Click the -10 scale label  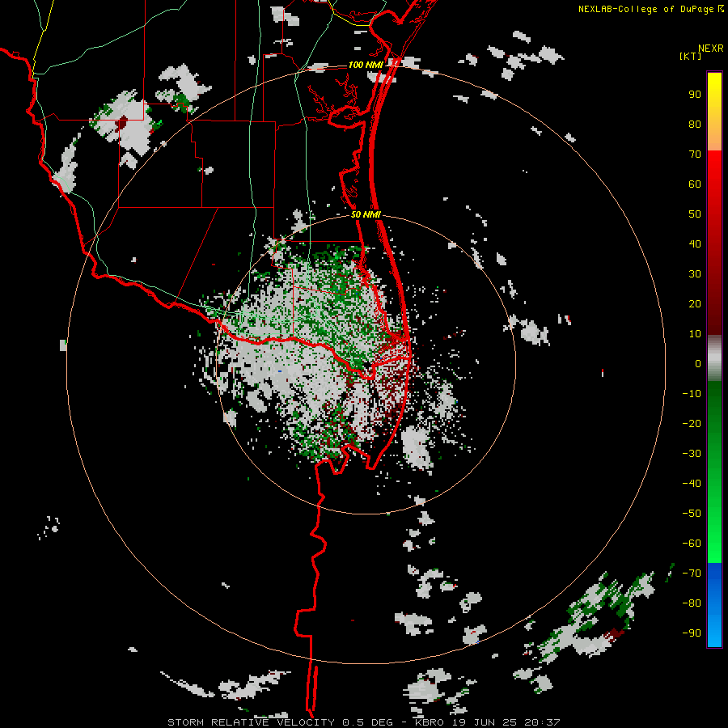(x=692, y=394)
